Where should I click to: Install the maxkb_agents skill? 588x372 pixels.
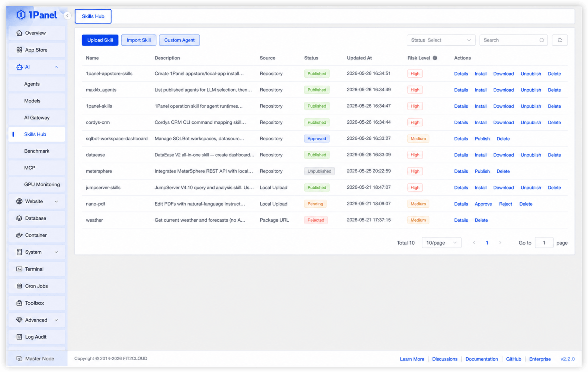[481, 90]
